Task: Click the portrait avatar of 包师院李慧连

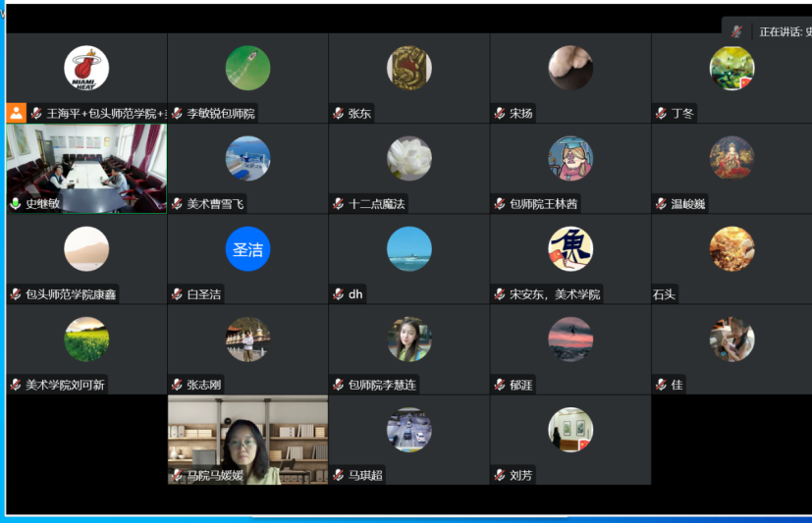Action: click(x=409, y=340)
